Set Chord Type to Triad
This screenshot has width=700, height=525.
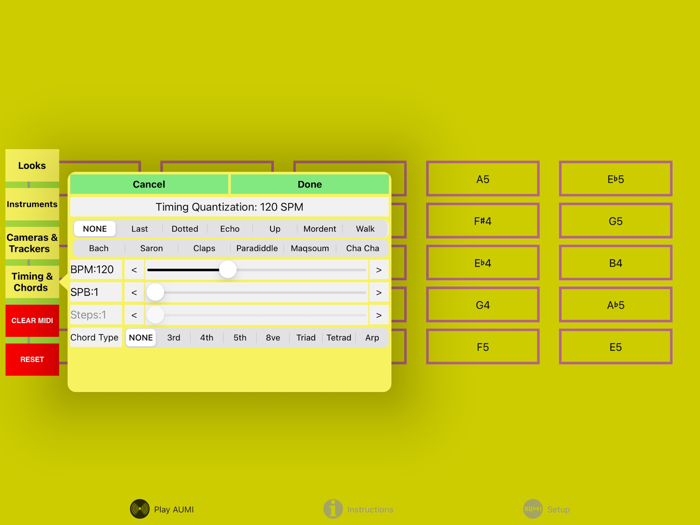(x=306, y=338)
